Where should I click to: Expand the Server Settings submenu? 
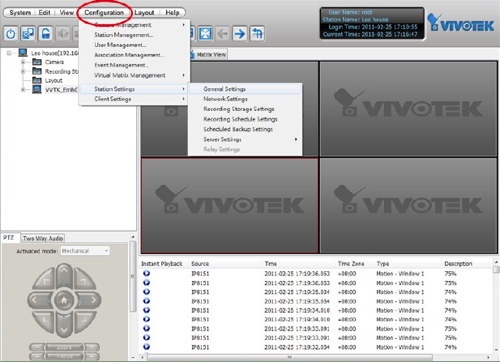[245, 139]
